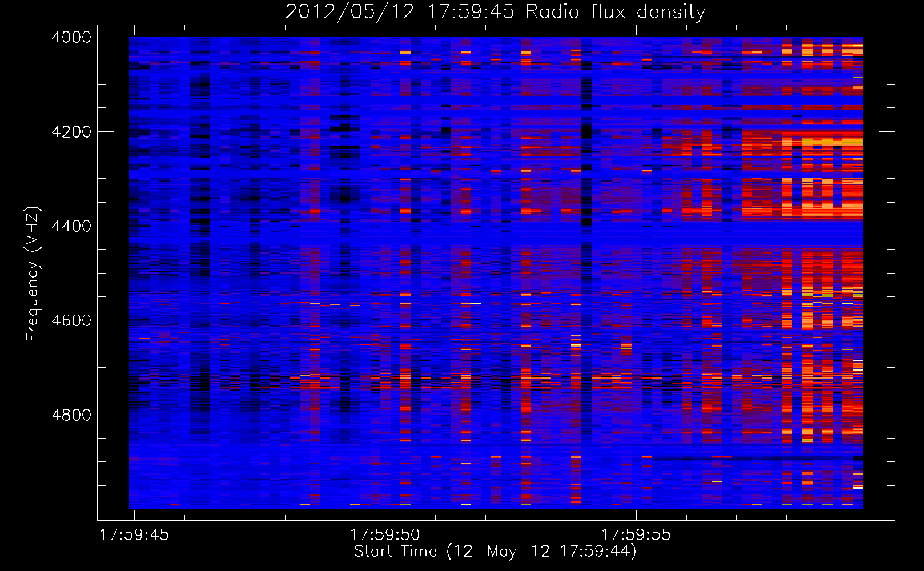Click the plot title '2012/05/12 17:59:45 Radio flux density'
The width and height of the screenshot is (924, 571).
[x=495, y=11]
